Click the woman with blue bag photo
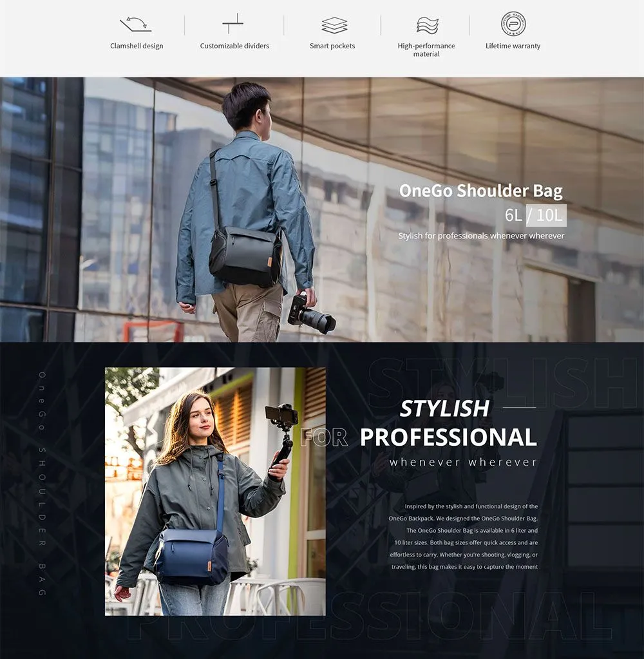 tap(215, 492)
